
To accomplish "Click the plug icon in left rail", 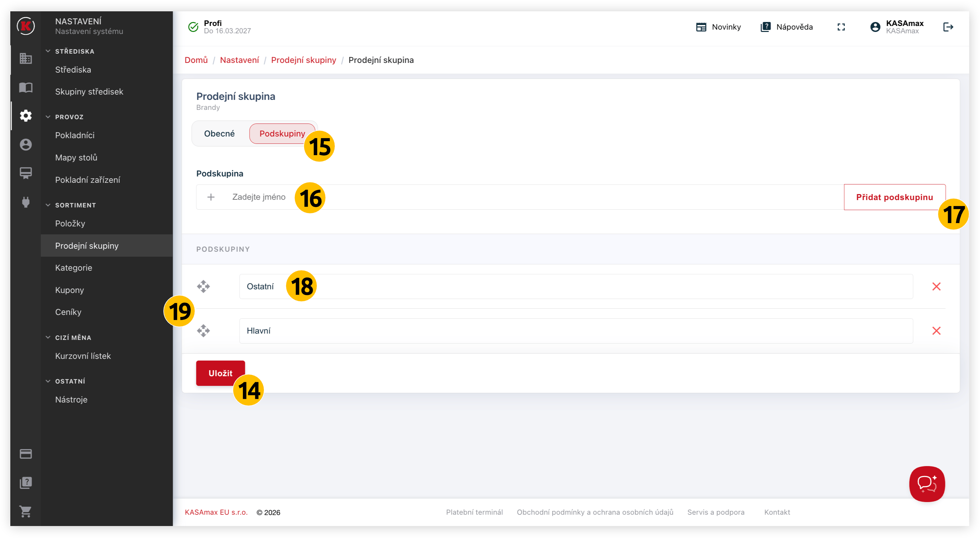I will coord(26,202).
